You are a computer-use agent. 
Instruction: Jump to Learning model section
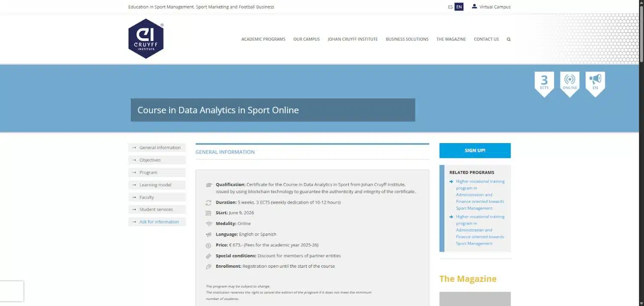(x=157, y=185)
